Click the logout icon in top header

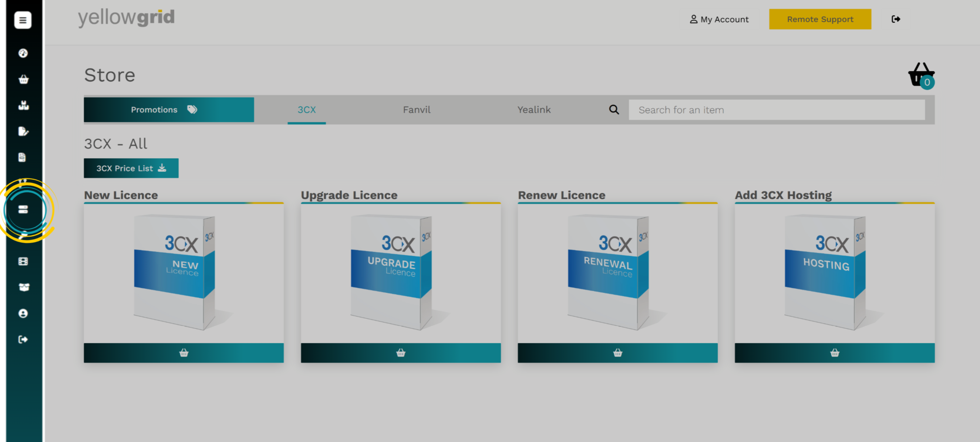coord(896,19)
